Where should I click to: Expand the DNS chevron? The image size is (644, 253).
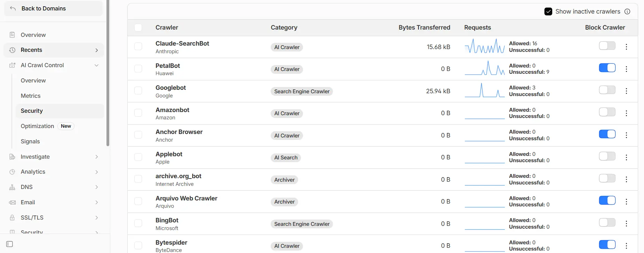point(97,187)
